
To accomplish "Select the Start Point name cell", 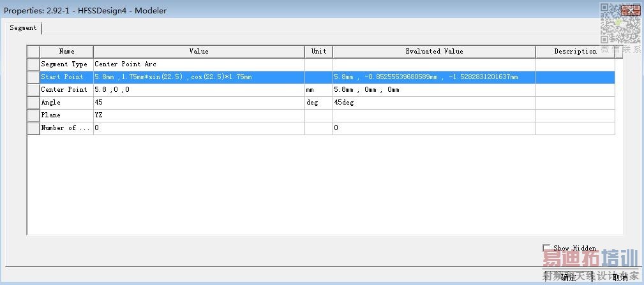I will coord(66,77).
